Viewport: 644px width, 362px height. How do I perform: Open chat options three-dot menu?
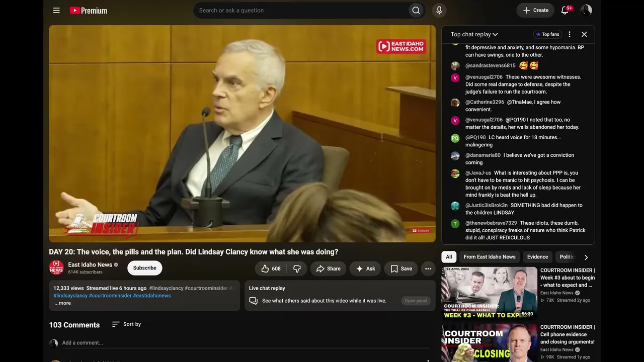pos(570,34)
